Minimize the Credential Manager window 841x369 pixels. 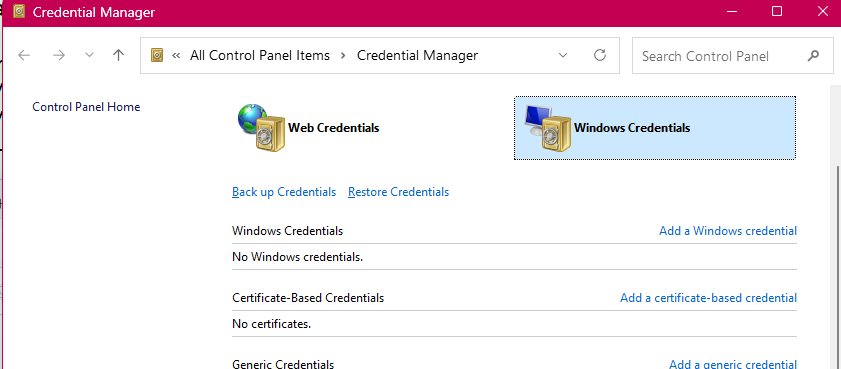click(731, 12)
